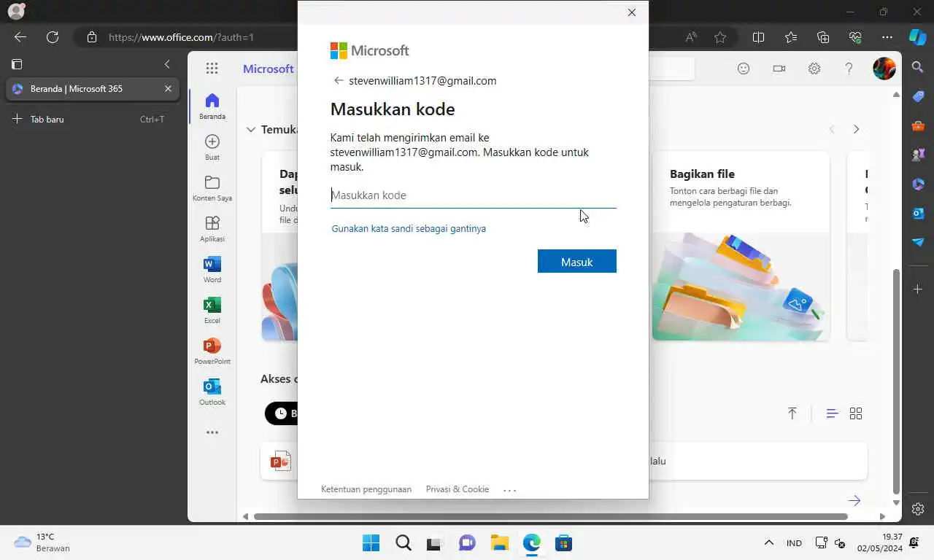Open Buat (create) in the sidebar
The image size is (934, 560).
212,147
